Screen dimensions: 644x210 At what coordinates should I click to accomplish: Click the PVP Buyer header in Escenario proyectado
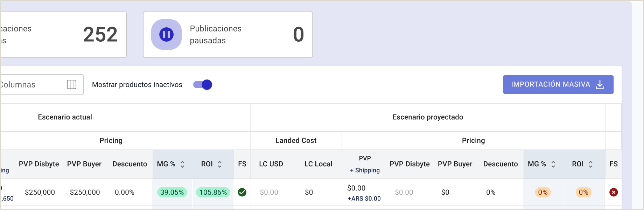[x=455, y=164]
